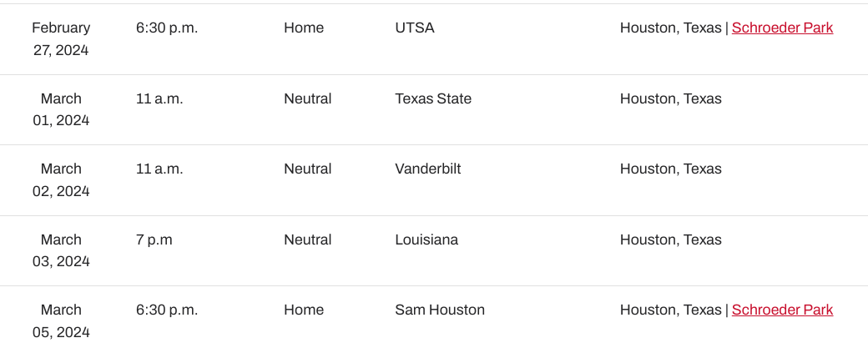Select the February 27, 2024 date cell
Viewport: 868px width, 353px height.
point(61,38)
